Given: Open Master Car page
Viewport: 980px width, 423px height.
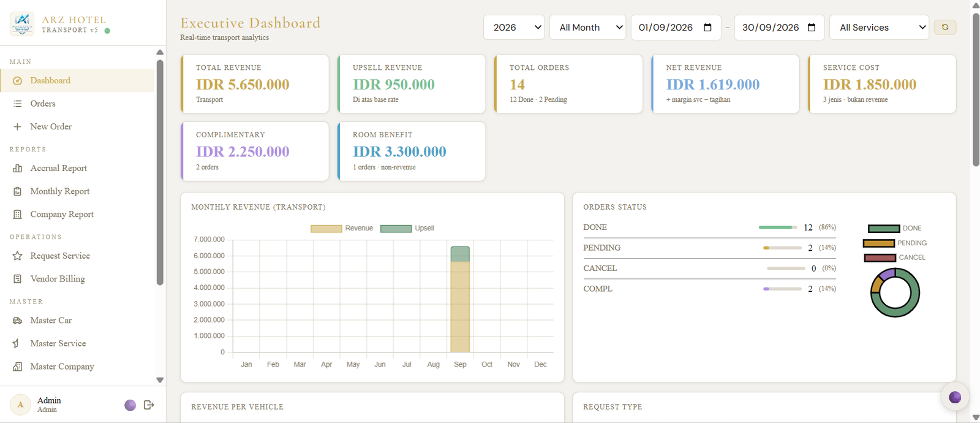Looking at the screenshot, I should click(77, 321).
